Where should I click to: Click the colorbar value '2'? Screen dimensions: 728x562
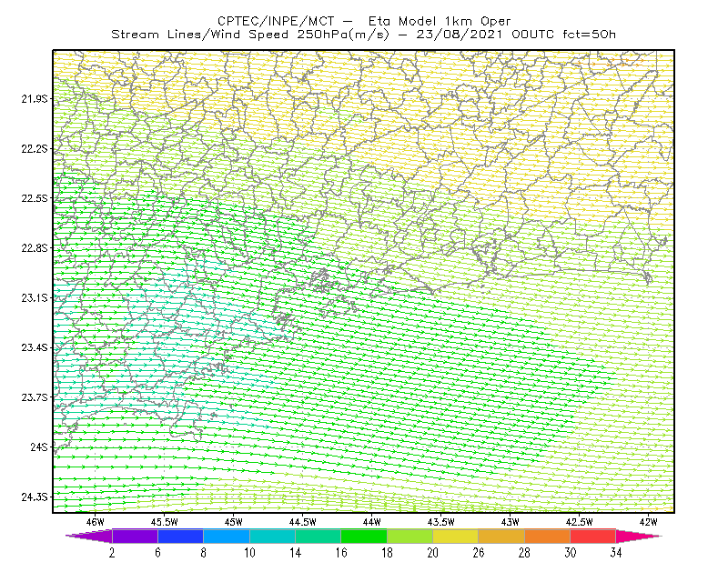(x=112, y=553)
